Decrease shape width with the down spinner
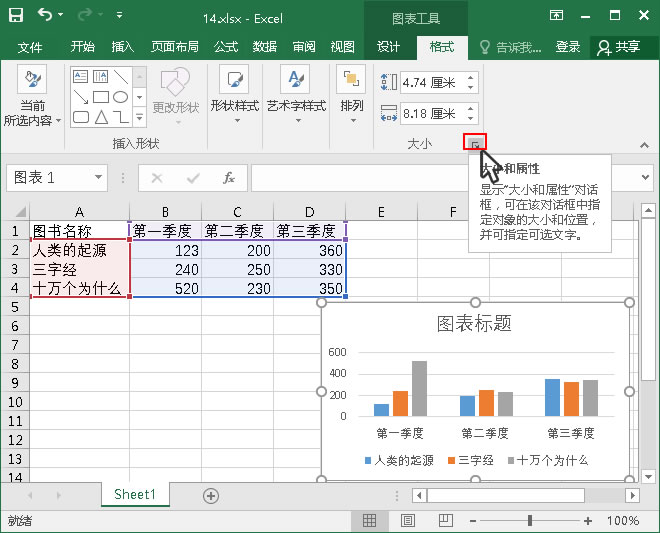 [x=471, y=119]
